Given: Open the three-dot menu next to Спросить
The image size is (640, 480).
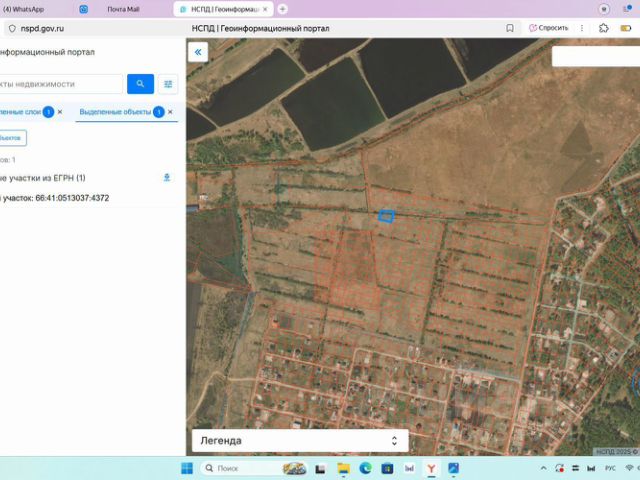Looking at the screenshot, I should pos(582,28).
